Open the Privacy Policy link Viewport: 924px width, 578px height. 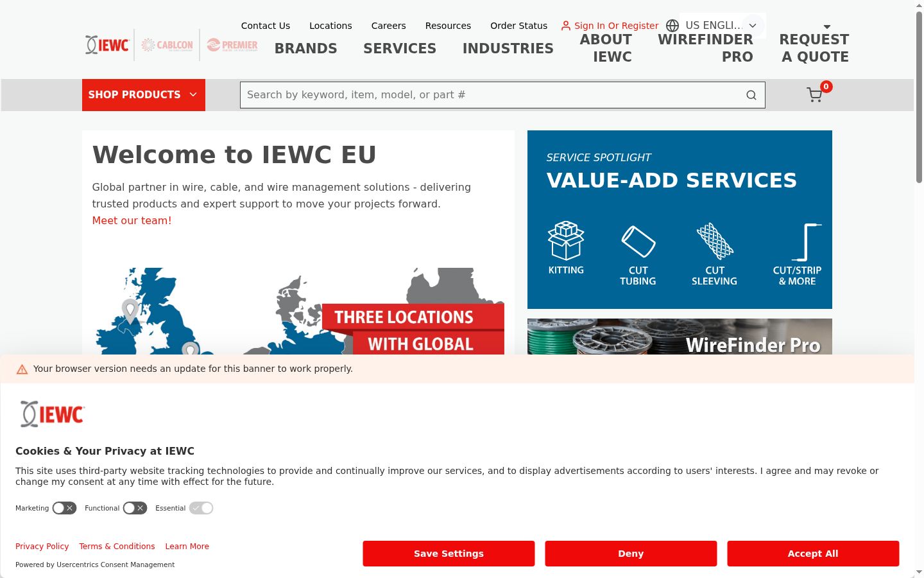pos(42,547)
